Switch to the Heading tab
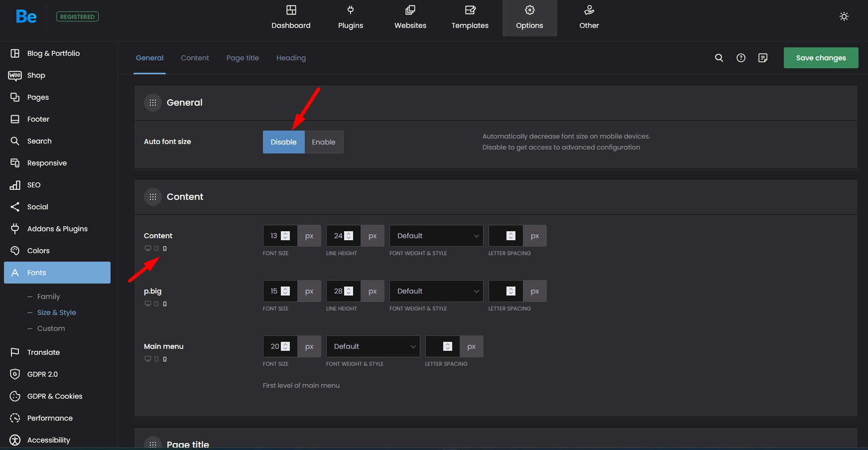Screen dimensions: 868x450 [291, 58]
